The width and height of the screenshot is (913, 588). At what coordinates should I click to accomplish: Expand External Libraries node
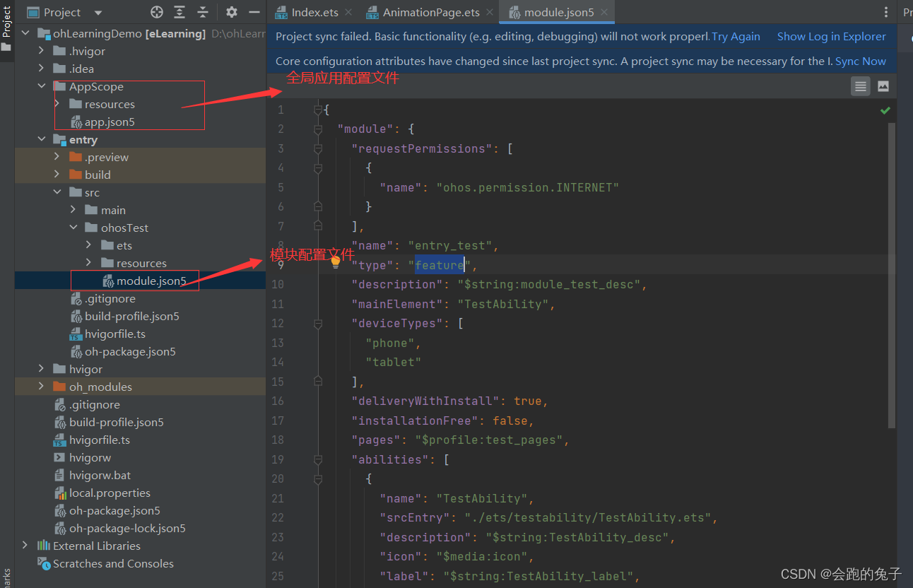(x=25, y=546)
